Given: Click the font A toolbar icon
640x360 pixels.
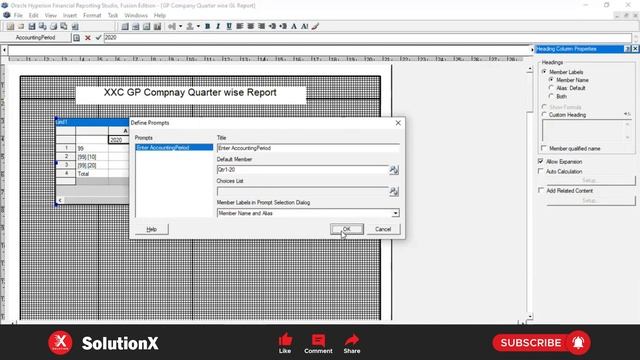Looking at the screenshot, I should [x=294, y=27].
